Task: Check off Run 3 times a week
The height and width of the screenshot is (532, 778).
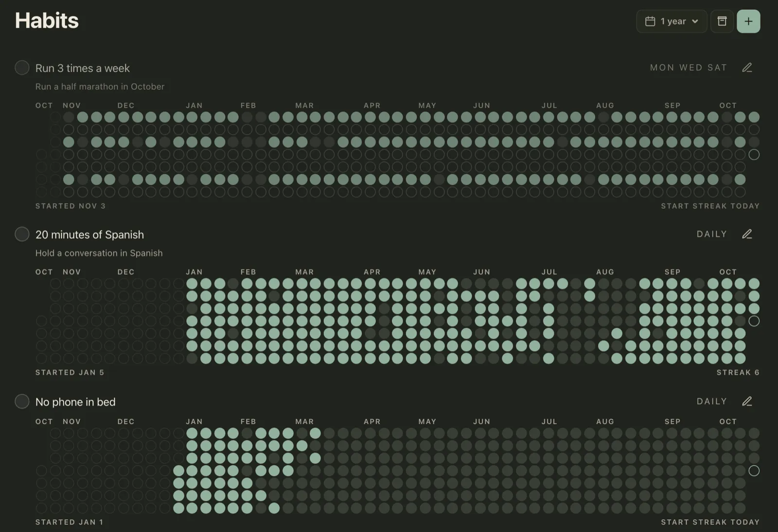Action: pos(22,68)
